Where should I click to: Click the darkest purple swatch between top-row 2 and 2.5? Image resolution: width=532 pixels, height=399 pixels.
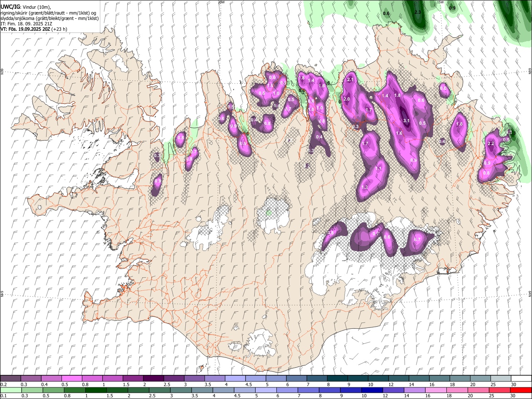pos(153,379)
